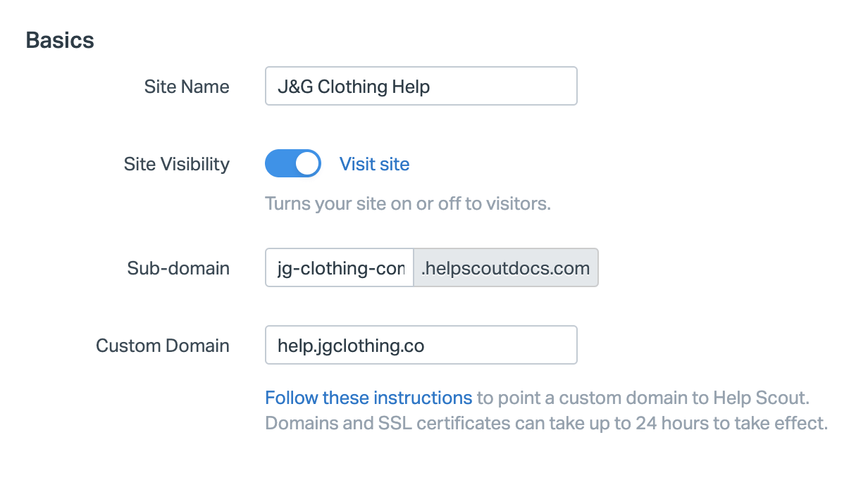Click the Sub-domain label

click(x=178, y=268)
